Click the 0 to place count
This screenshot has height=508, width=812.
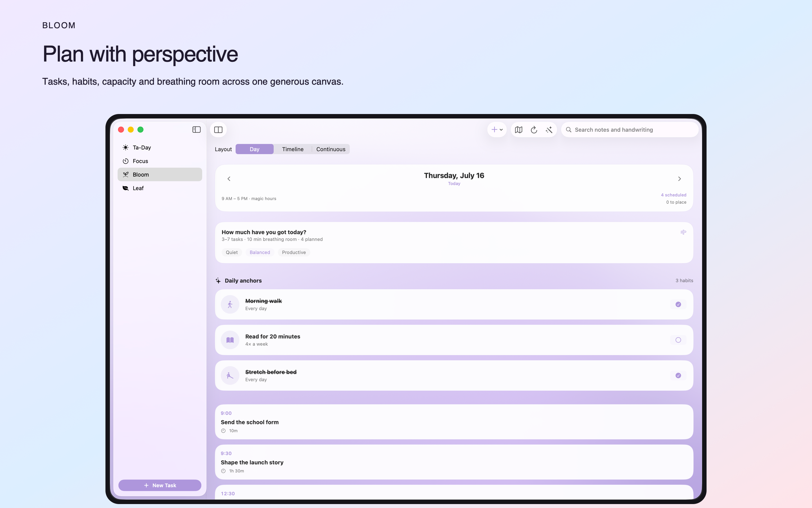[676, 202]
